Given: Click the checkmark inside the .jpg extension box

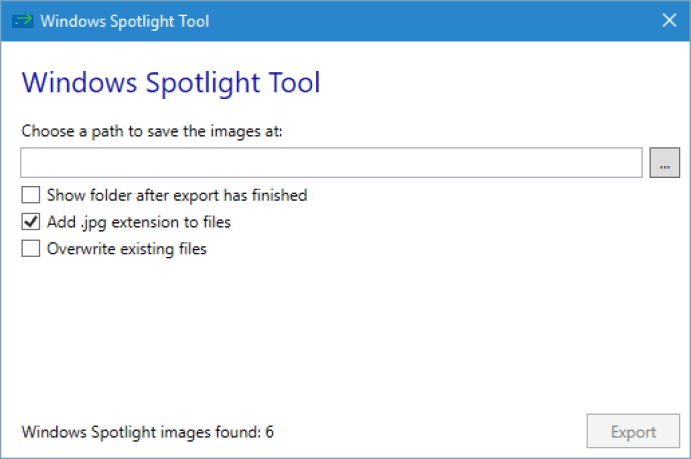Looking at the screenshot, I should tap(31, 222).
